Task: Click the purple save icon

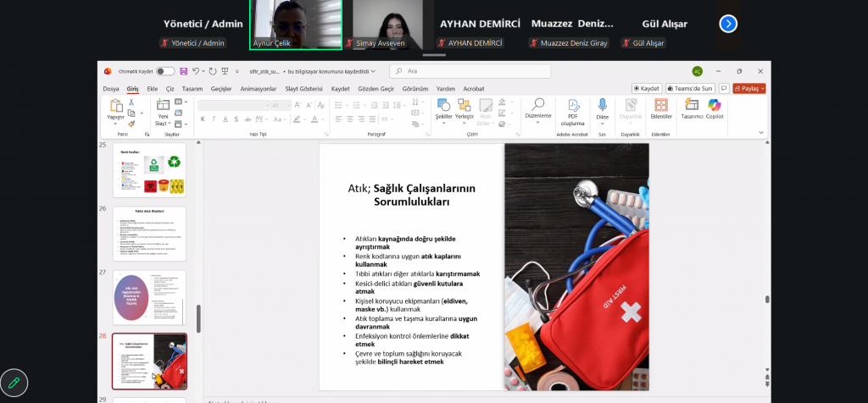Action: [184, 71]
